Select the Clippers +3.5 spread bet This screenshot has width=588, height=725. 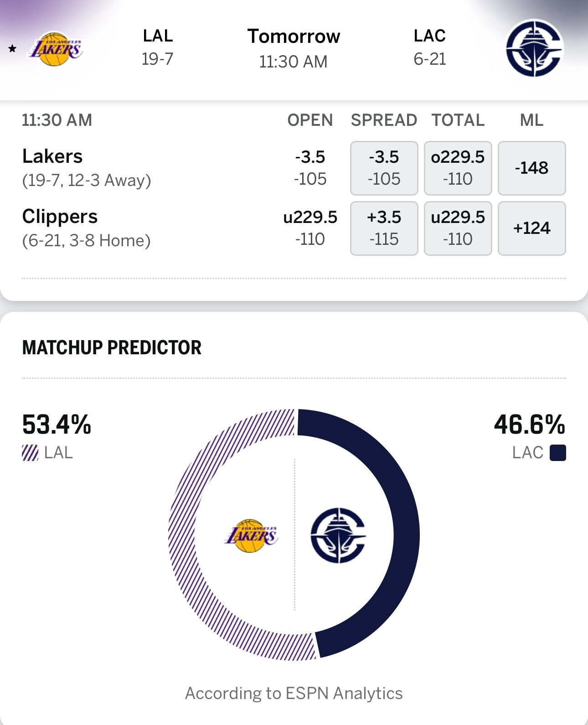(384, 228)
